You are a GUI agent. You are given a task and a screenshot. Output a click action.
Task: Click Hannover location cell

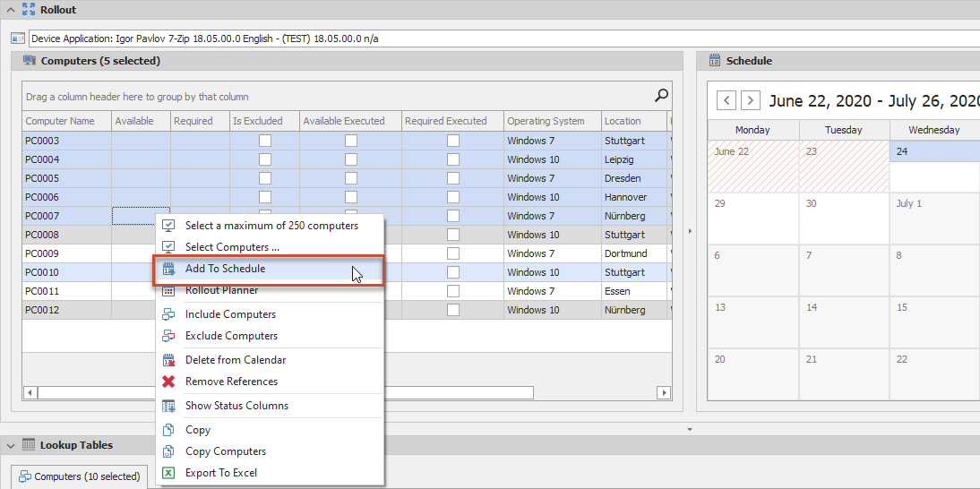[x=633, y=197]
